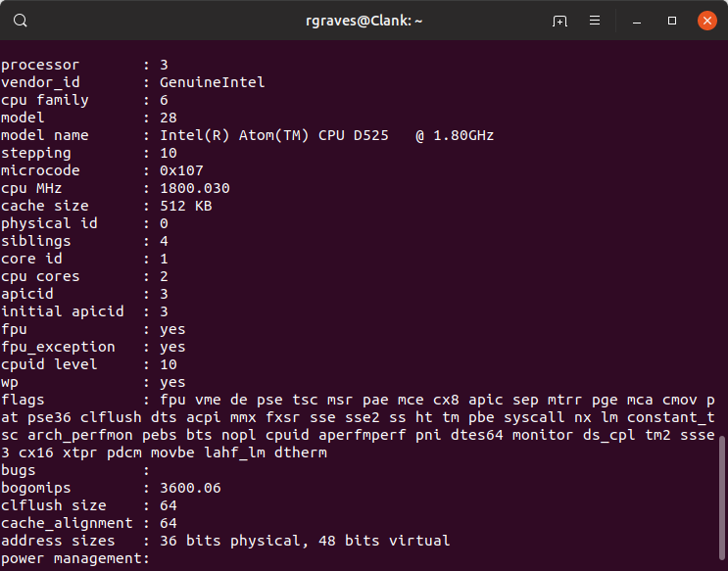Click the fpu_exception label text
728x571 pixels.
pos(58,347)
